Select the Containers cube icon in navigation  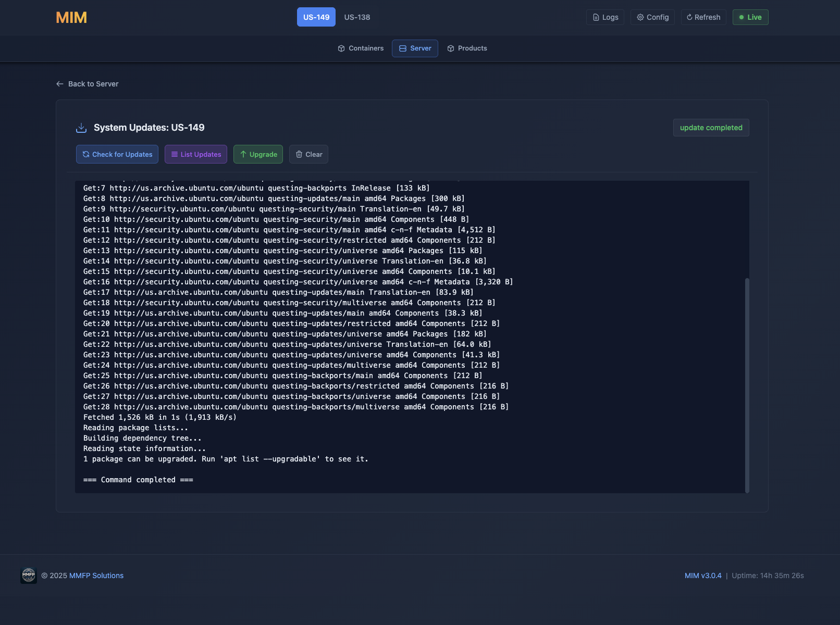coord(341,48)
